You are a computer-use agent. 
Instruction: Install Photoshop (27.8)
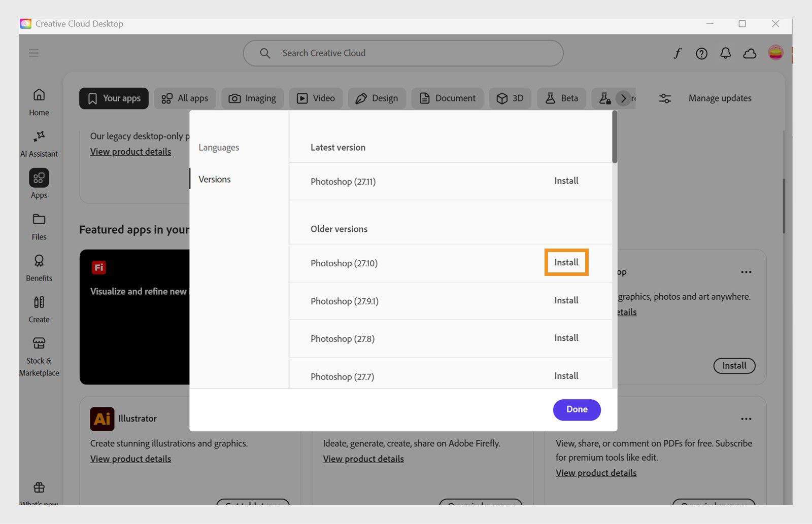click(x=566, y=338)
